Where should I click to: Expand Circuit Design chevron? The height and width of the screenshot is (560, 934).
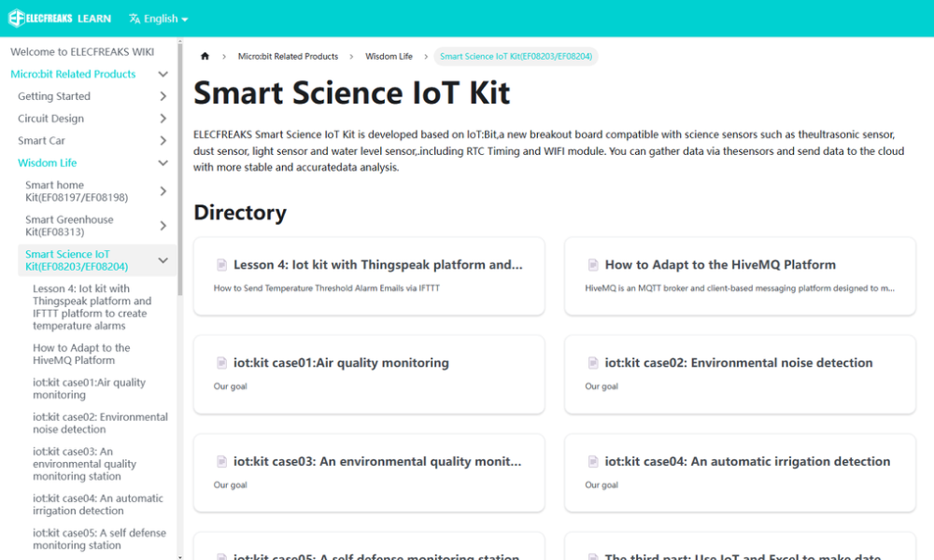point(163,119)
